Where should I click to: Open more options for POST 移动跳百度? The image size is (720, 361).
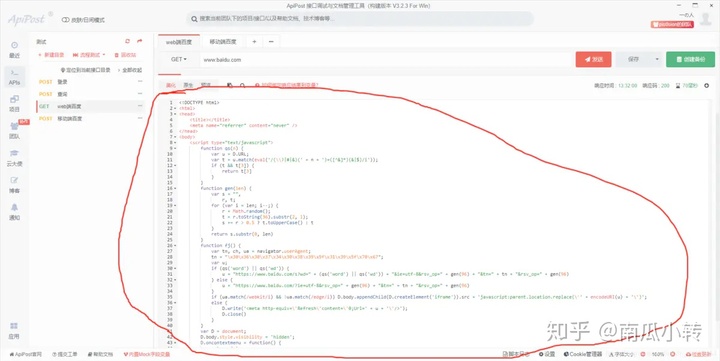140,118
